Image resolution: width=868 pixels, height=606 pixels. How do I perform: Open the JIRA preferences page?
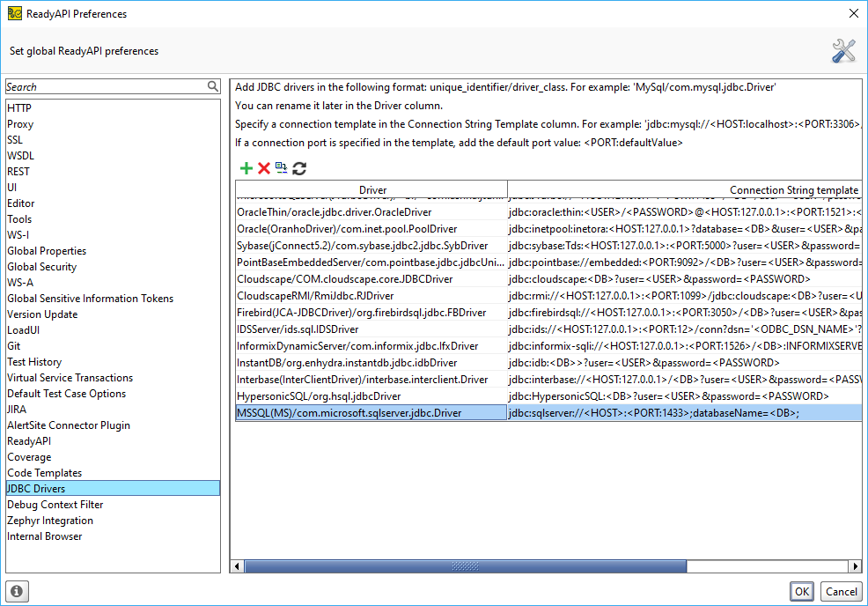point(113,410)
